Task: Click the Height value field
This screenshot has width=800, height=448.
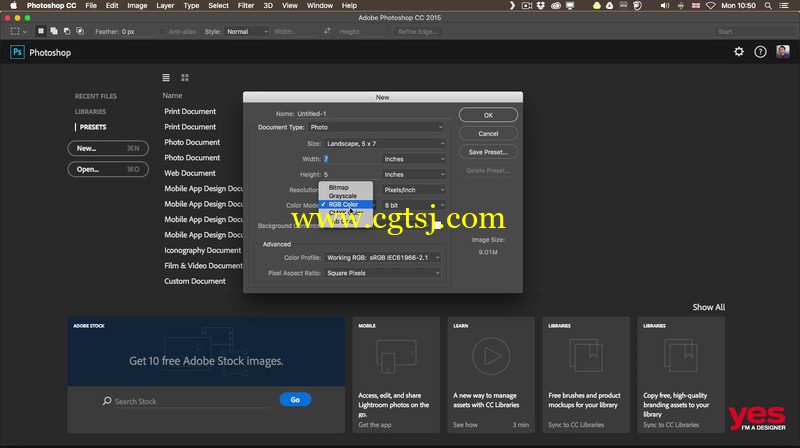Action: (351, 174)
